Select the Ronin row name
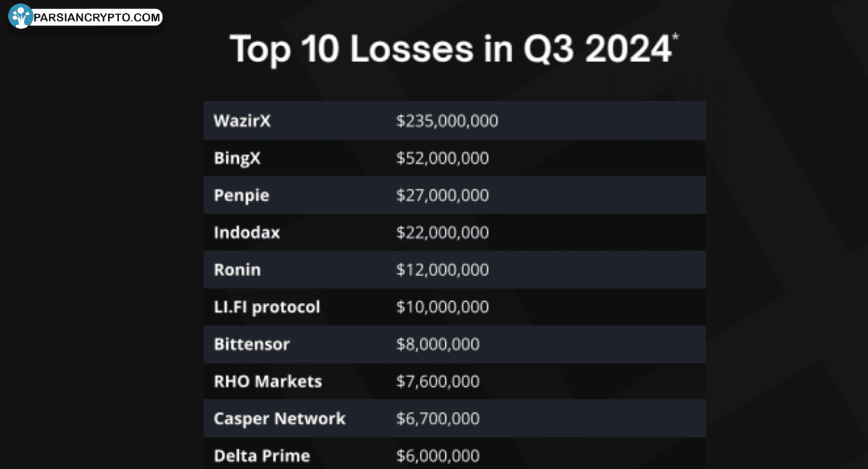Image resolution: width=868 pixels, height=469 pixels. pyautogui.click(x=237, y=270)
